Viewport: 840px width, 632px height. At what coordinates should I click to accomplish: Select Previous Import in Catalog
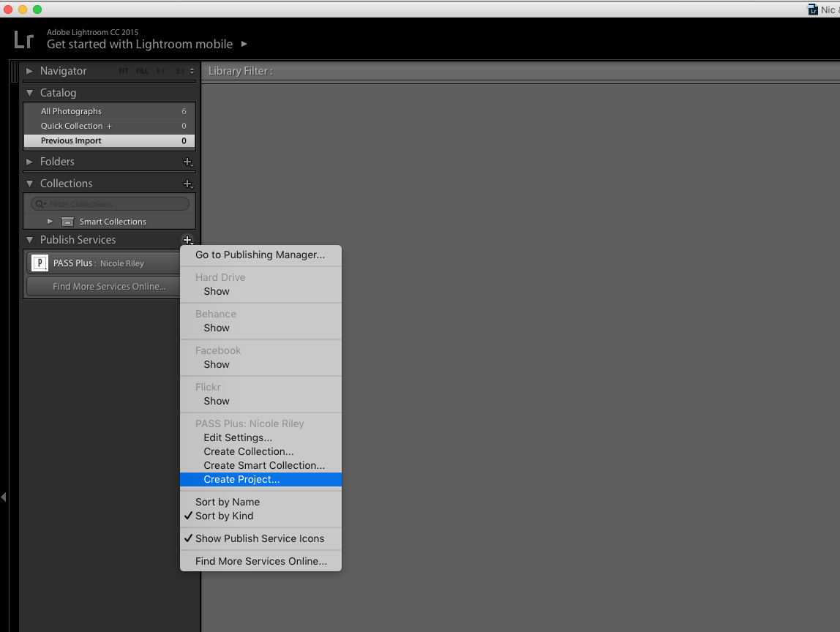click(109, 140)
